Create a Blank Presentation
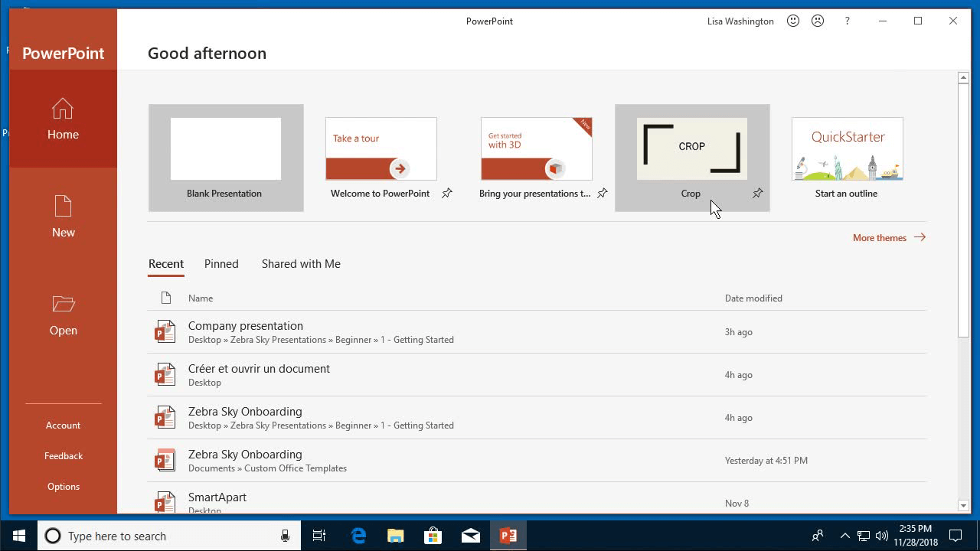This screenshot has width=980, height=551. click(x=224, y=149)
